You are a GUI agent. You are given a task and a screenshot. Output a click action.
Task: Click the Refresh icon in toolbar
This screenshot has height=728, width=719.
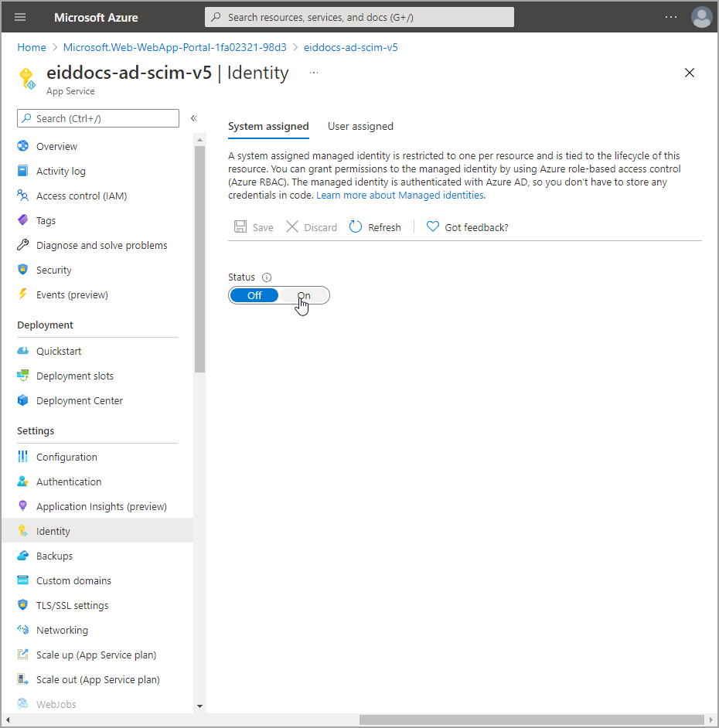tap(356, 227)
